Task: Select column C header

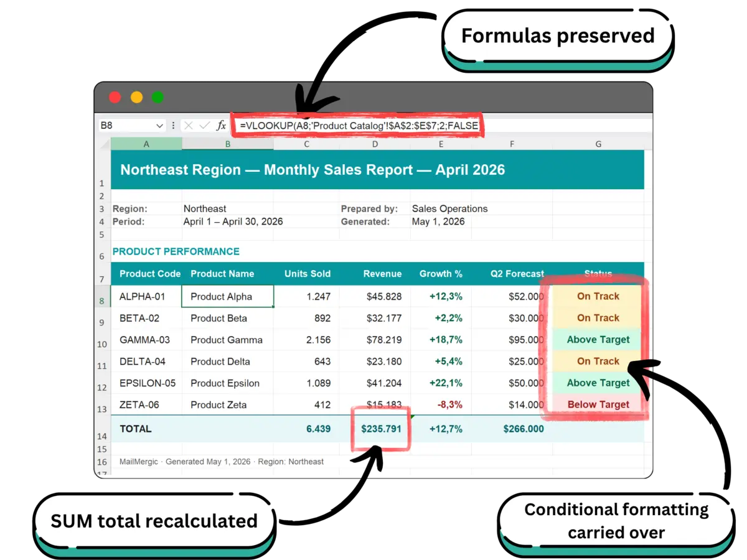Action: pyautogui.click(x=307, y=144)
